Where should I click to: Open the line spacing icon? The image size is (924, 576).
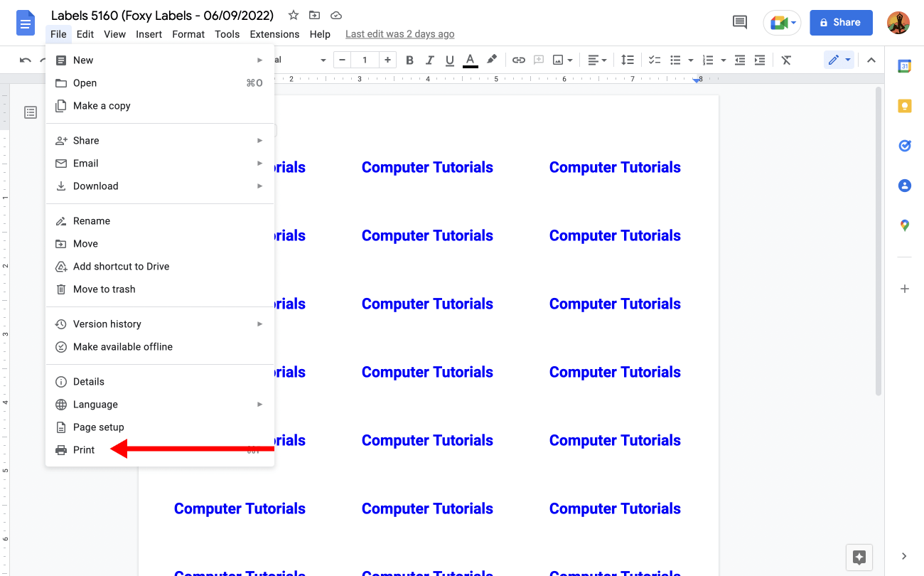(627, 60)
